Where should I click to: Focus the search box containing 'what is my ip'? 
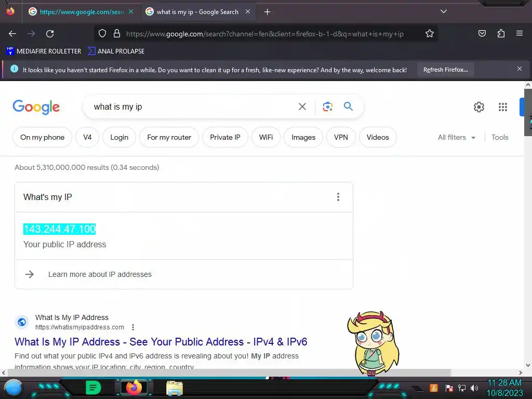point(190,107)
